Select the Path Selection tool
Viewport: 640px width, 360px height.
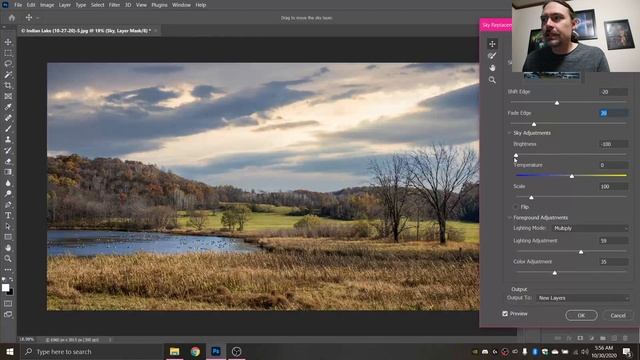point(8,226)
